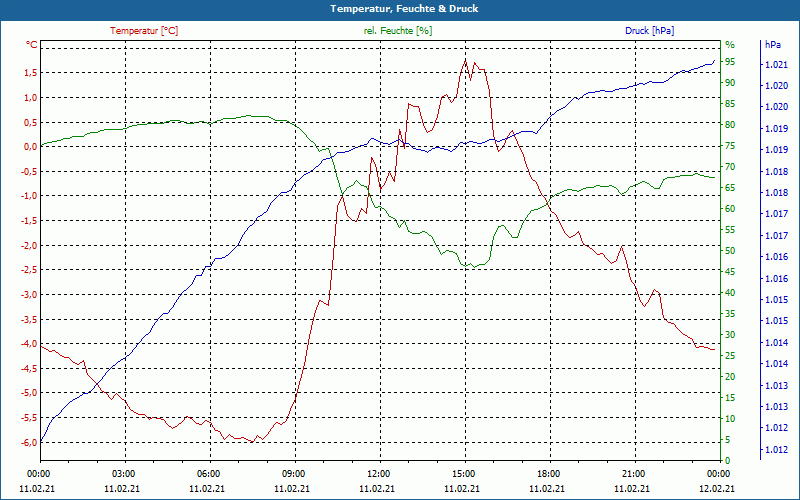Click the 12.02.21 date label
Image resolution: width=800 pixels, height=500 pixels.
[717, 488]
